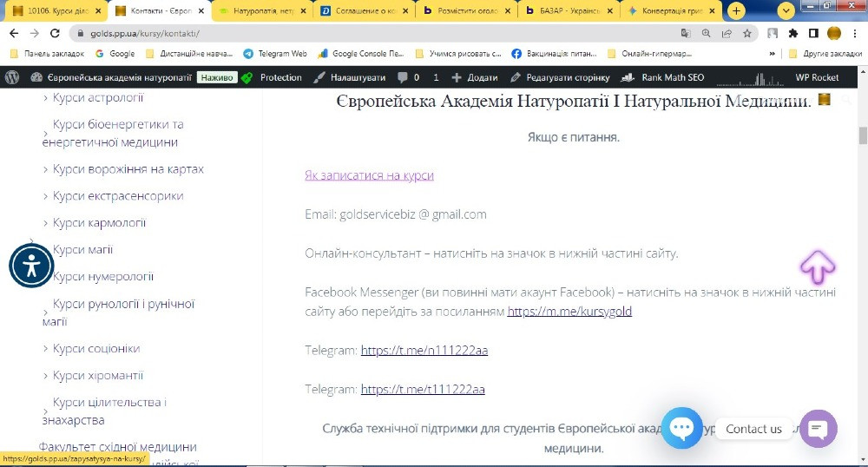Open the tab search dropdown
This screenshot has height=467, width=868.
pyautogui.click(x=786, y=10)
